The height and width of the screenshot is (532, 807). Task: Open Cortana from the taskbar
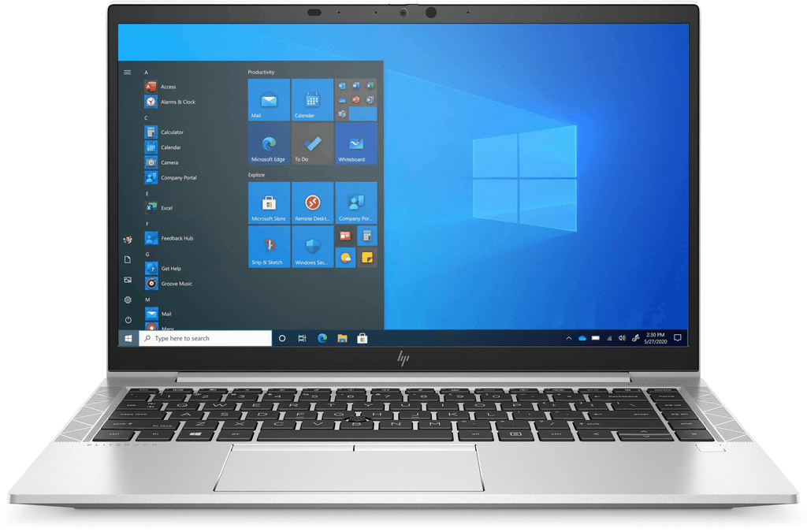click(282, 339)
